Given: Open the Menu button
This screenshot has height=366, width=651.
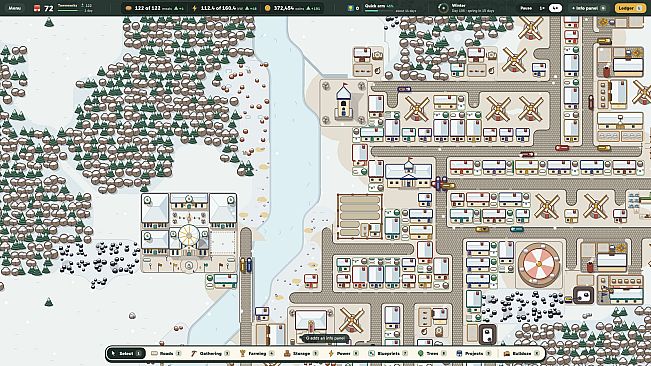Looking at the screenshot, I should [15, 8].
